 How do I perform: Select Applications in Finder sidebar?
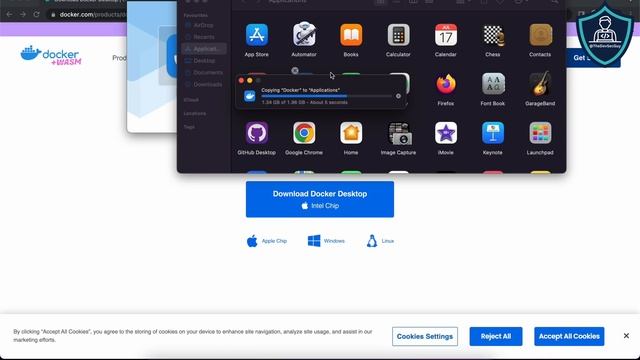(x=204, y=49)
